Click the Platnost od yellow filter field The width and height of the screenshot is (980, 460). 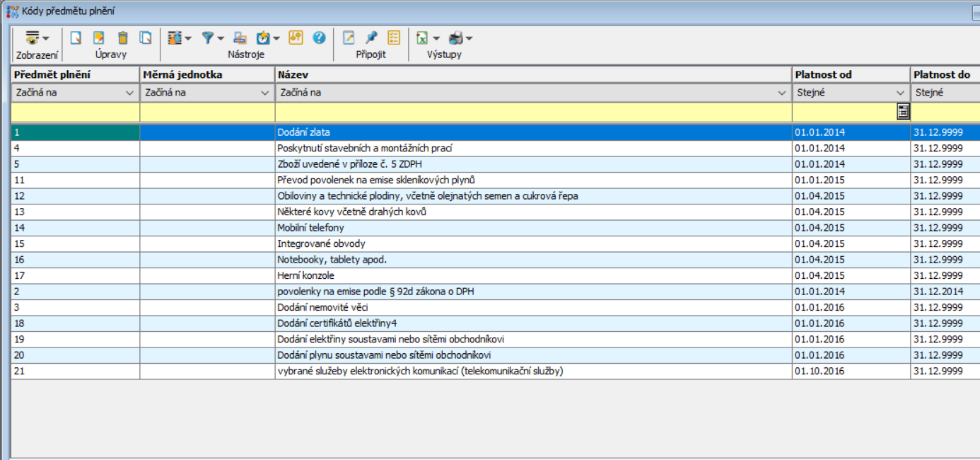(844, 111)
